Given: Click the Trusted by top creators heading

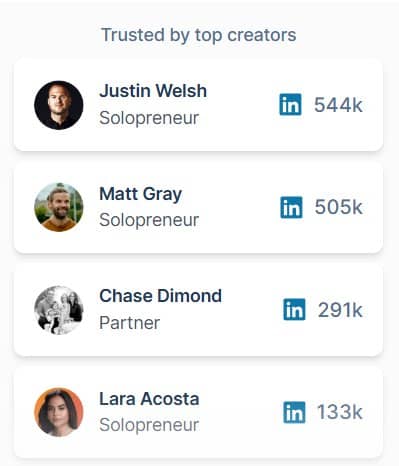Looking at the screenshot, I should click(x=199, y=35).
